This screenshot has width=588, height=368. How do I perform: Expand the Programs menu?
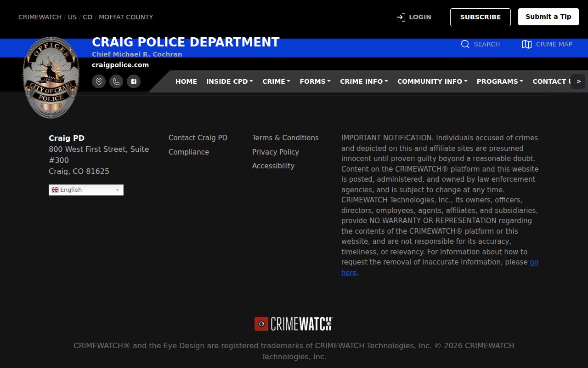point(500,81)
